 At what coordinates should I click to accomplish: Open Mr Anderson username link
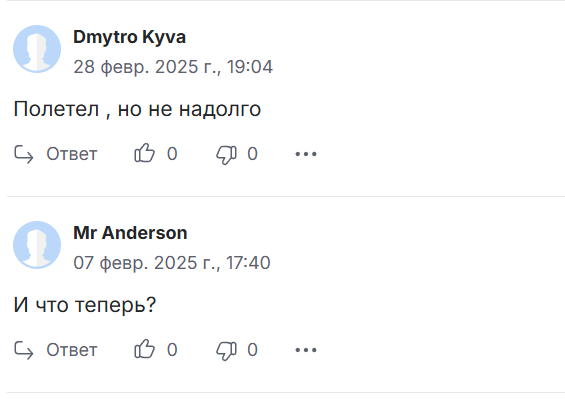point(130,233)
